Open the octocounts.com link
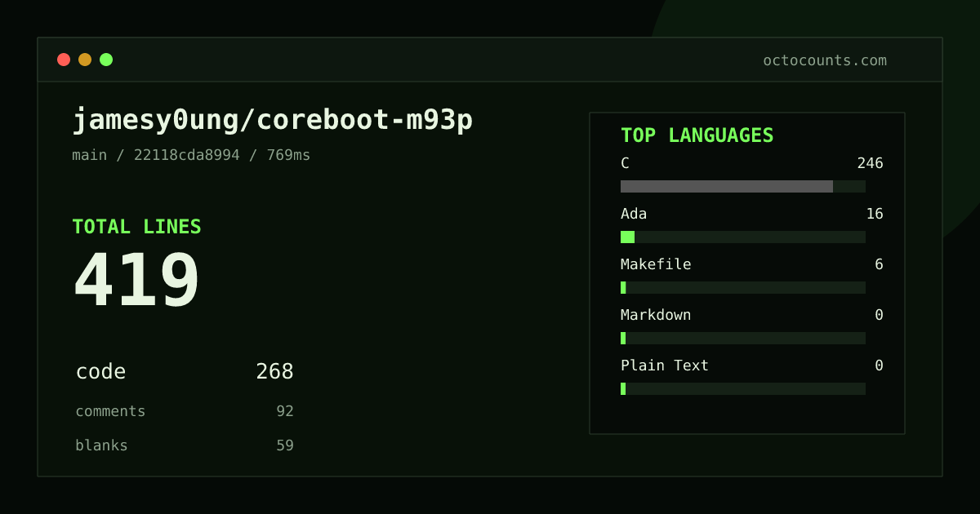This screenshot has height=514, width=980. tap(825, 60)
